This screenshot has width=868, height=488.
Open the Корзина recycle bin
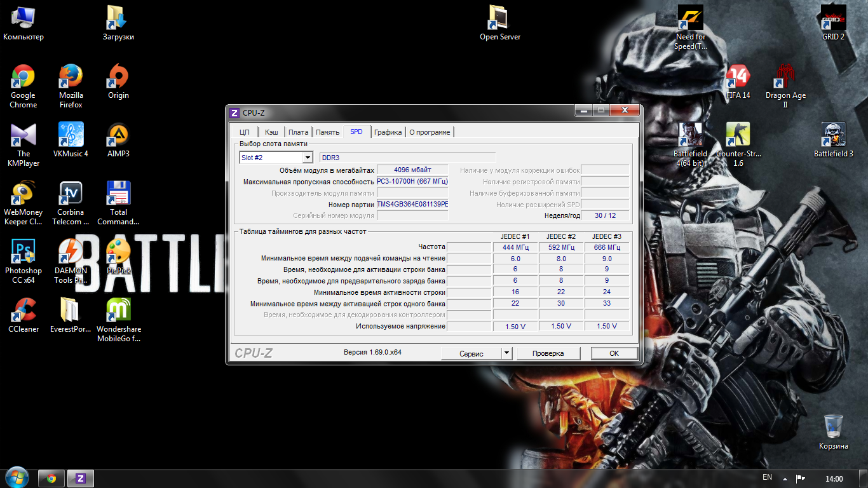pos(833,426)
